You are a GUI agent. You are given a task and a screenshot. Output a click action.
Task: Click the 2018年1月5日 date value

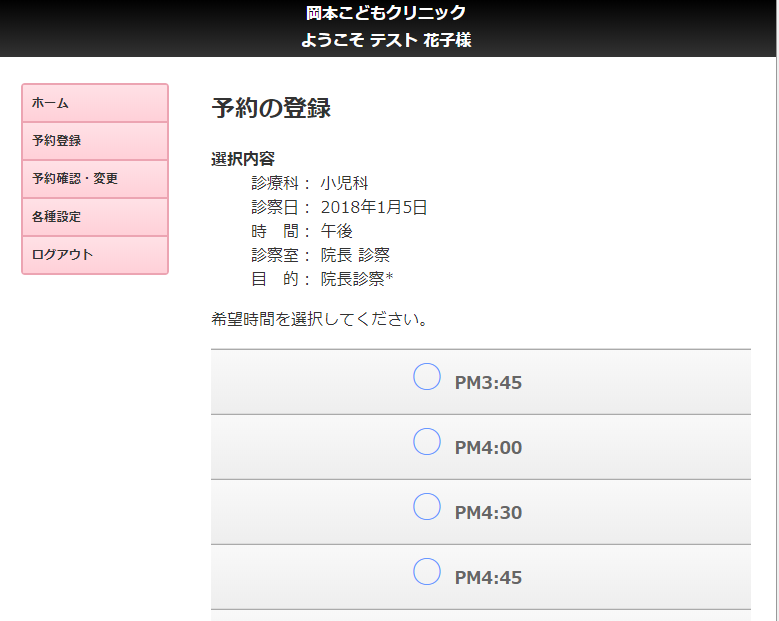(374, 207)
